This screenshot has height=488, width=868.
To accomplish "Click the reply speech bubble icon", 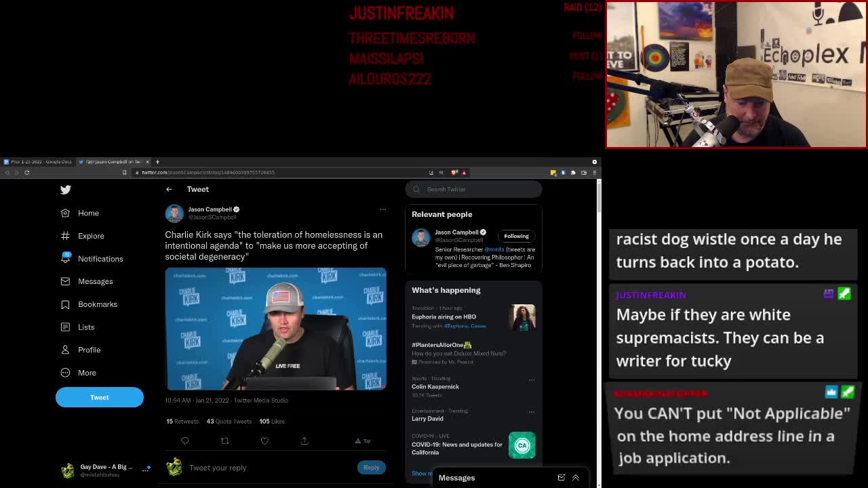I will (184, 441).
